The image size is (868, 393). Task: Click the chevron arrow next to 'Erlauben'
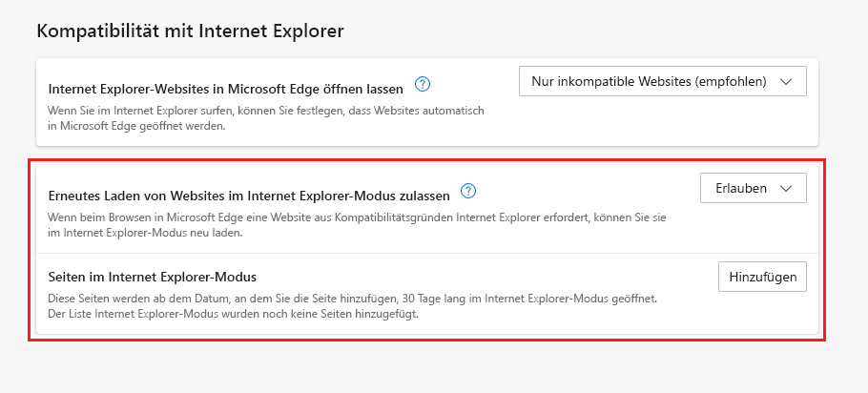pyautogui.click(x=786, y=188)
